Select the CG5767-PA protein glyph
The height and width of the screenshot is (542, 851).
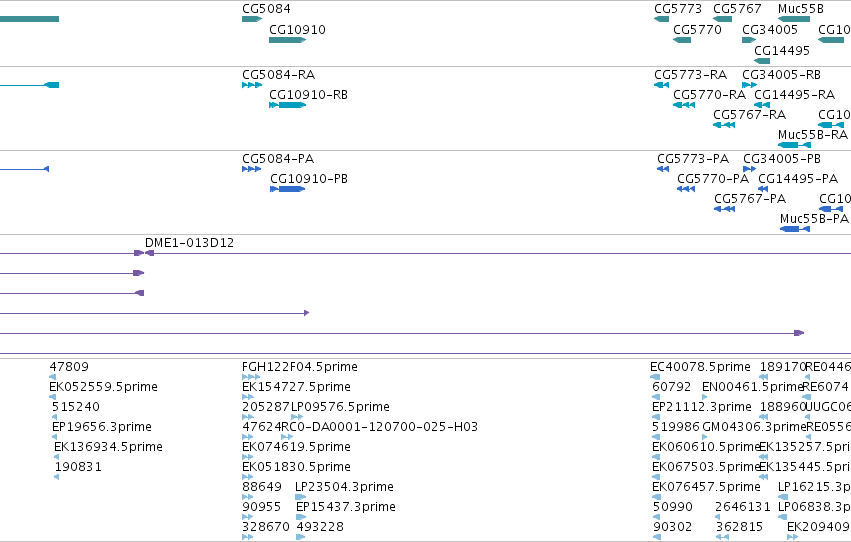coord(725,209)
